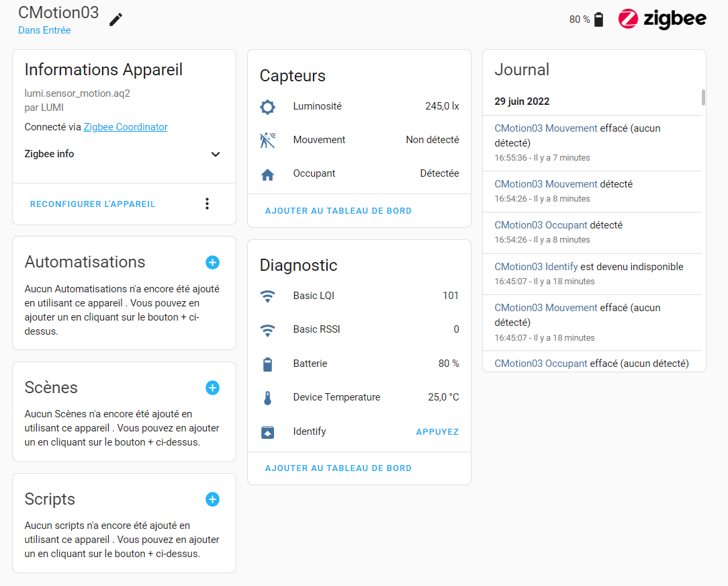Click the Mouvement motion sensor icon

267,140
